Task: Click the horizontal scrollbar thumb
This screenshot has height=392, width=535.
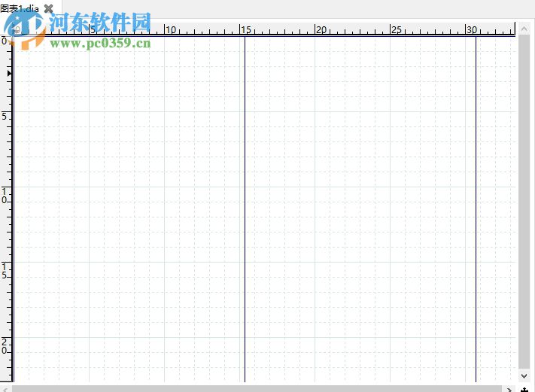Action: 257,389
